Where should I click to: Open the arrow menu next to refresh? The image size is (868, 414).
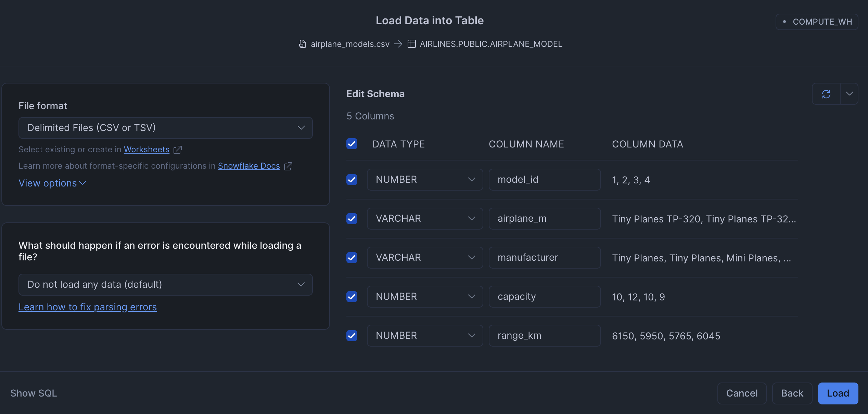(849, 94)
